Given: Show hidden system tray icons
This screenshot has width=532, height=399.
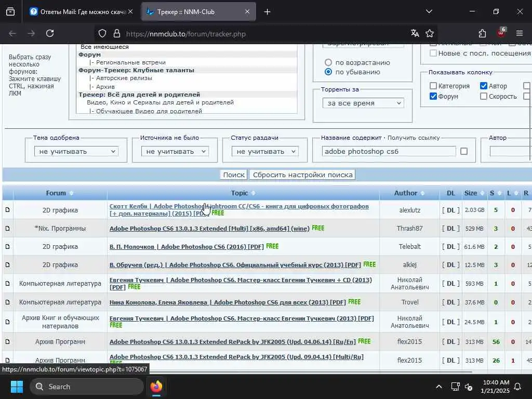Looking at the screenshot, I should (438, 387).
